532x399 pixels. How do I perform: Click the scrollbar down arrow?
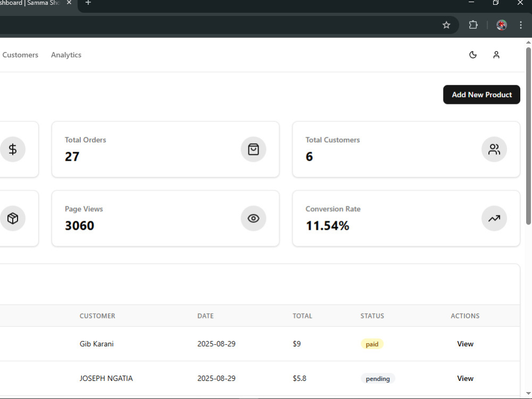point(528,393)
